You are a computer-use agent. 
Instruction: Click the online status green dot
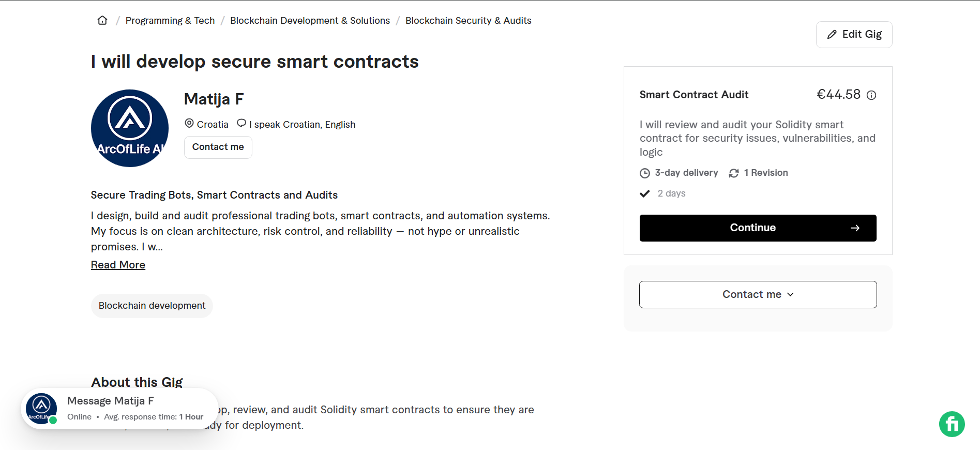[x=53, y=421]
